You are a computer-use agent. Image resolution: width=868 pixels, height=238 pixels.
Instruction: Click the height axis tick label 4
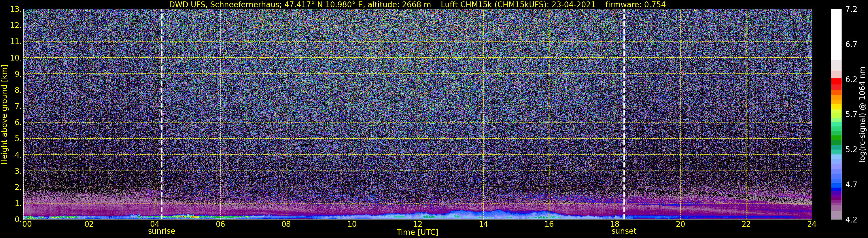pyautogui.click(x=18, y=155)
